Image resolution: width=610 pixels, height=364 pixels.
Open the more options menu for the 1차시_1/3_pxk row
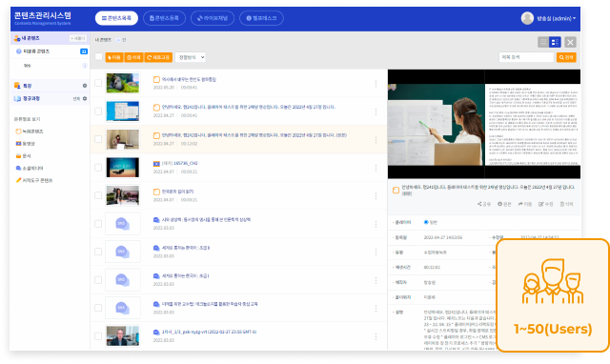tap(376, 336)
